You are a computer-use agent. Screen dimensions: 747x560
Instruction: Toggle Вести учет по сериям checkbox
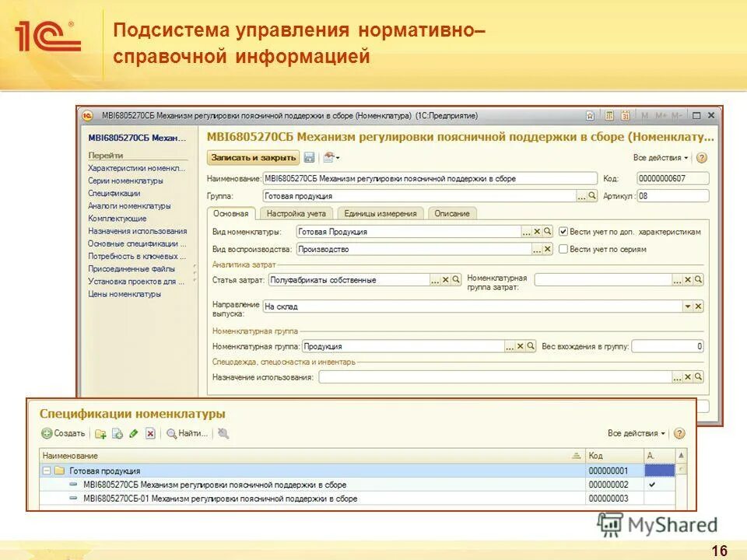point(563,249)
